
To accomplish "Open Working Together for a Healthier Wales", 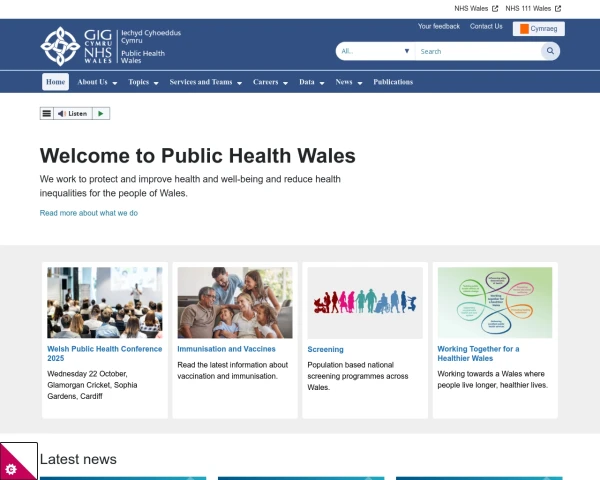I will click(478, 353).
